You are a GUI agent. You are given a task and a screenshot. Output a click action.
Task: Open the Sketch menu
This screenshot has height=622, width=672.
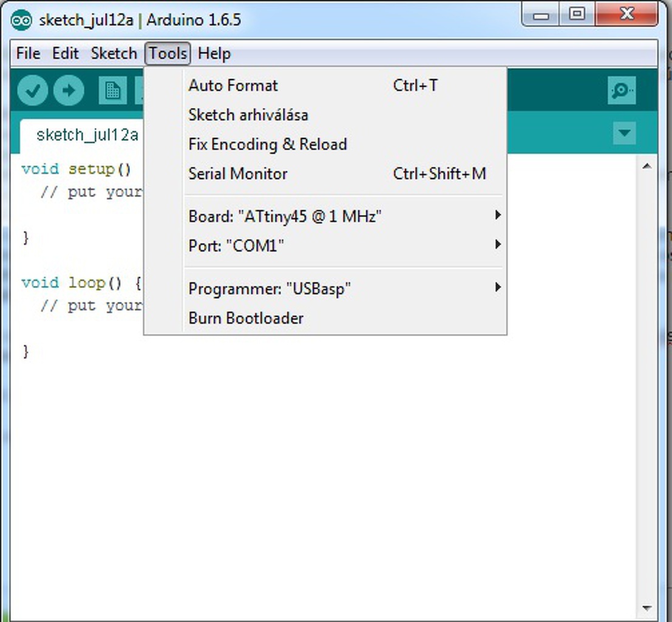pos(114,53)
